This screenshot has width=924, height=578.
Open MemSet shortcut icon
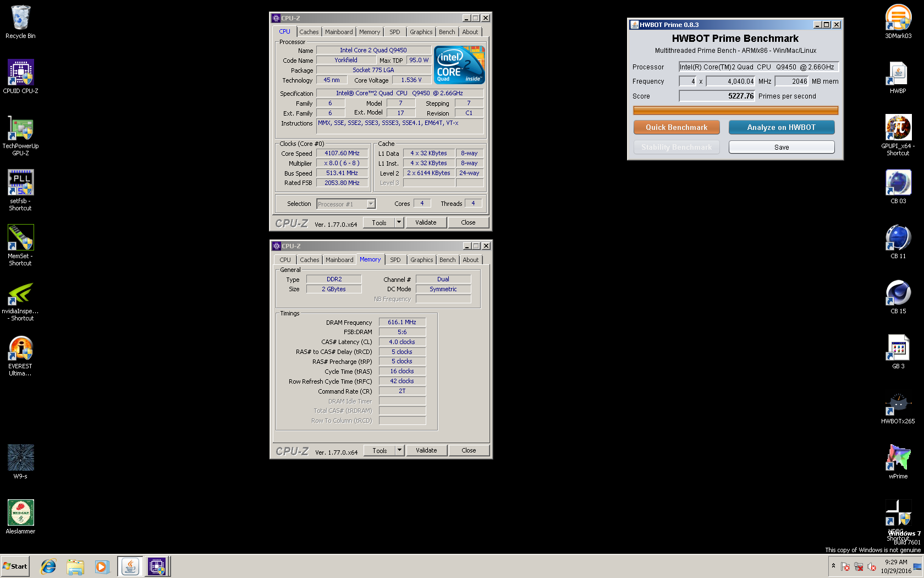click(x=20, y=246)
